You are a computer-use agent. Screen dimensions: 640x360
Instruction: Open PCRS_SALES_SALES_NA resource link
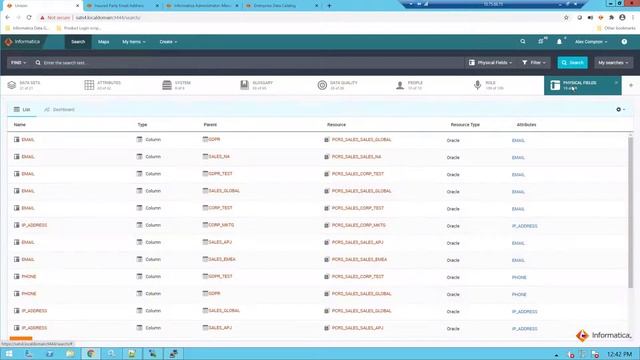click(x=356, y=157)
